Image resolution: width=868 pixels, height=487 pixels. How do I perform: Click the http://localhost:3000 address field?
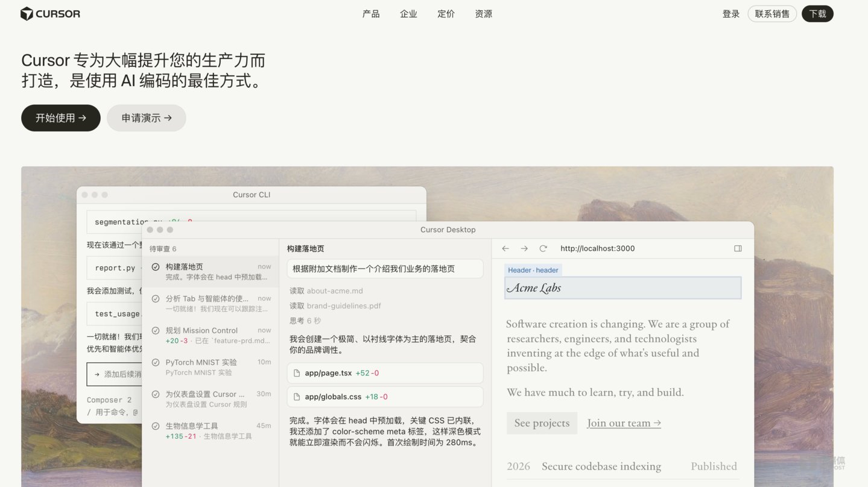click(597, 248)
